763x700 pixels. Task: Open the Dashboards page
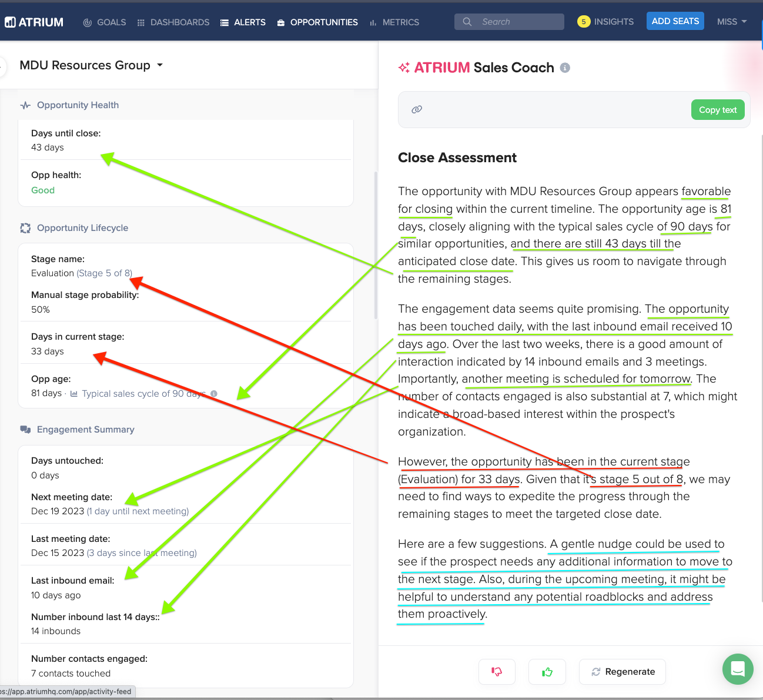click(x=173, y=22)
